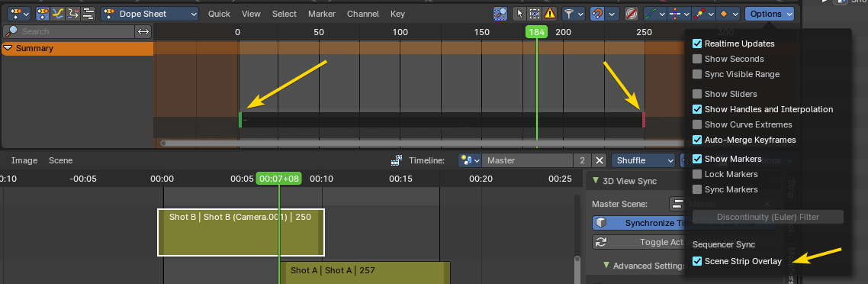Open the scene browse dropdown next to Master
This screenshot has height=284, width=868.
[470, 160]
